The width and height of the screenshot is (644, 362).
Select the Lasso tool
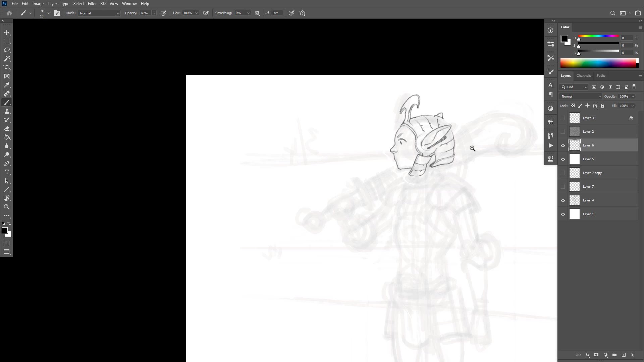click(x=7, y=50)
